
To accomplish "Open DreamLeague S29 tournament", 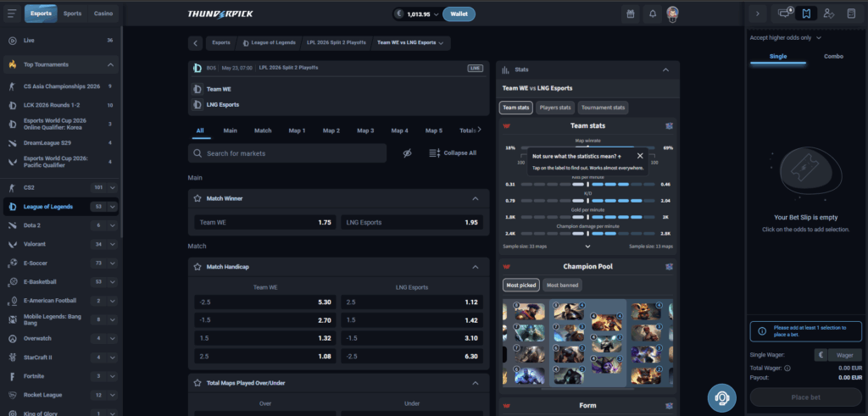I will click(60, 142).
